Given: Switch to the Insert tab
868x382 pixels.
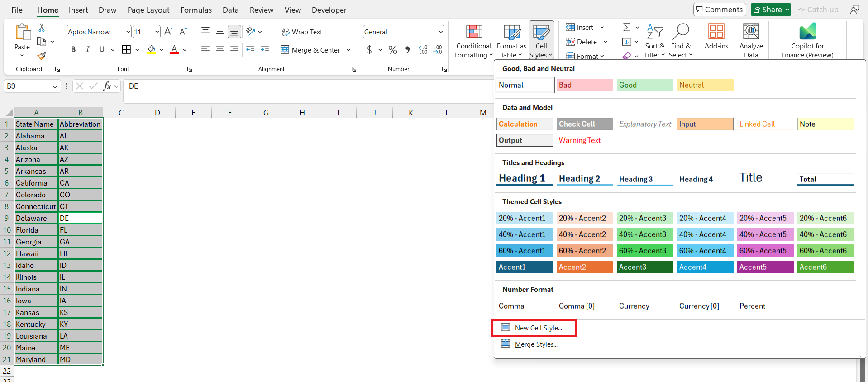Looking at the screenshot, I should 78,10.
